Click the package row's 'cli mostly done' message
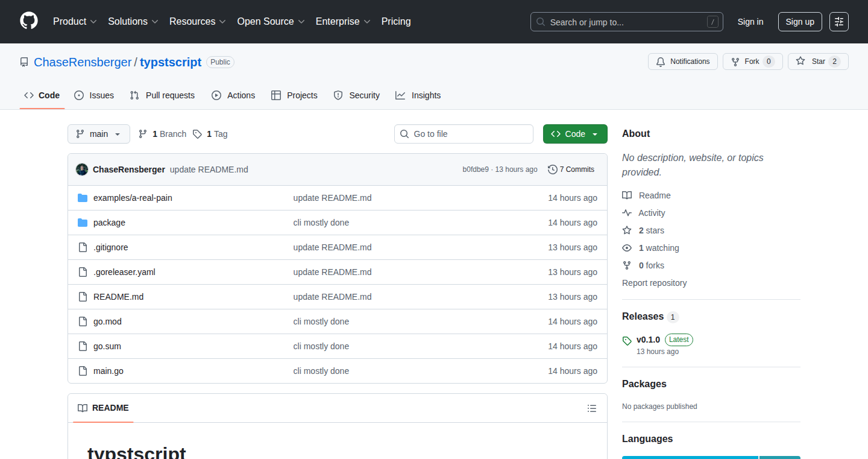 (321, 223)
